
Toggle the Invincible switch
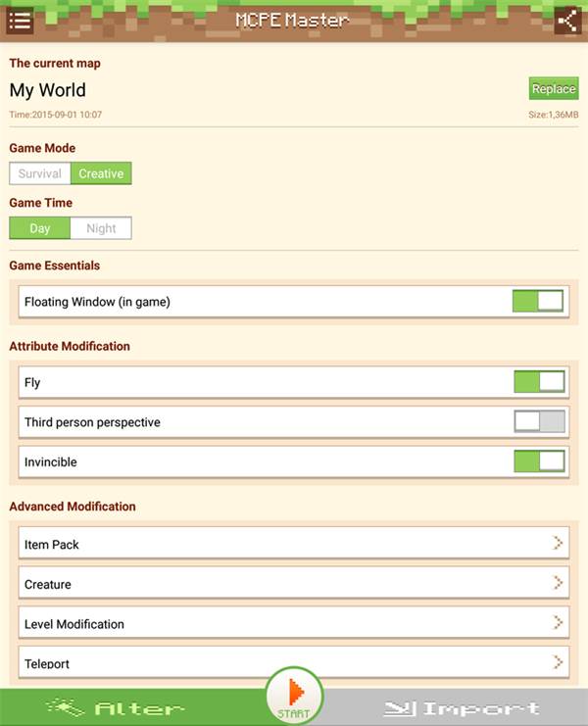point(539,461)
